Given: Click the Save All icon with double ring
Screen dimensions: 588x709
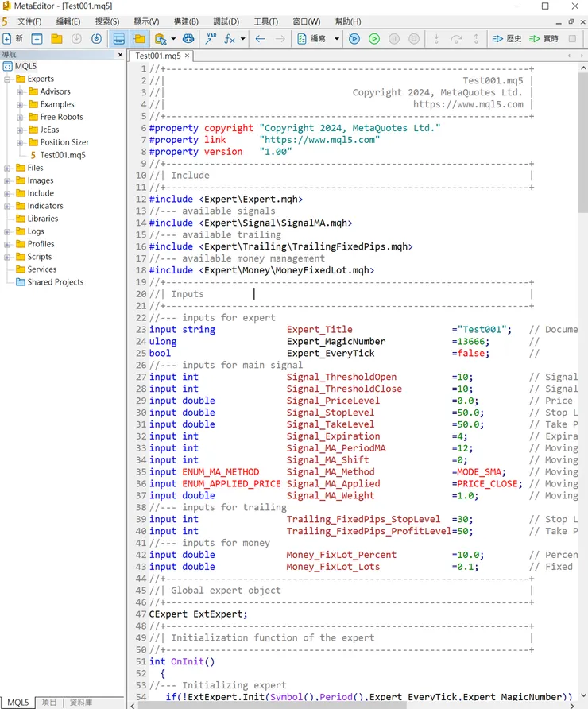Looking at the screenshot, I should point(96,38).
